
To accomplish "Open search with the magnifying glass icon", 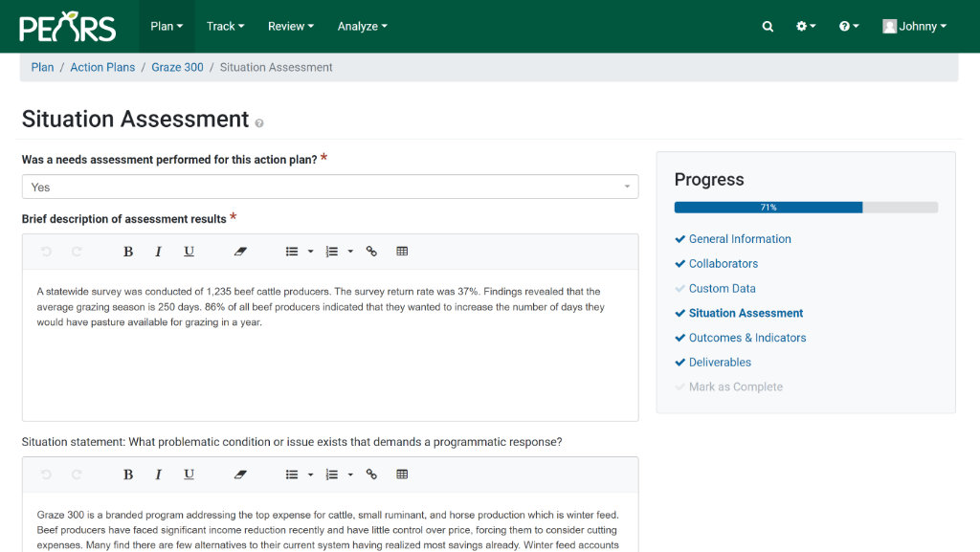I will (x=767, y=26).
